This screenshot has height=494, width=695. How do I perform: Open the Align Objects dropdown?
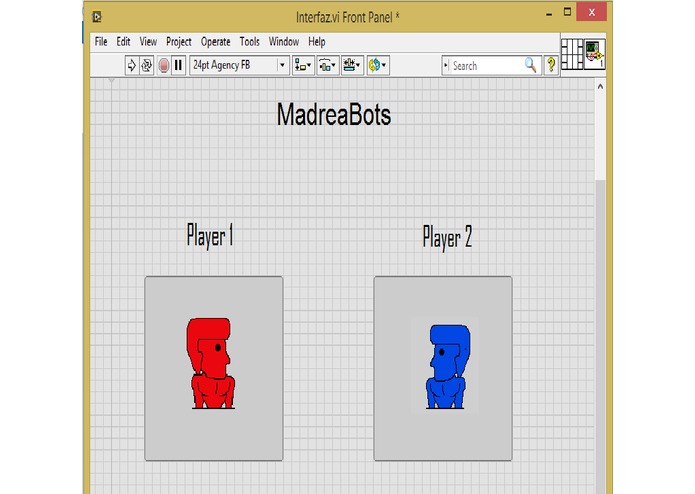coord(303,66)
